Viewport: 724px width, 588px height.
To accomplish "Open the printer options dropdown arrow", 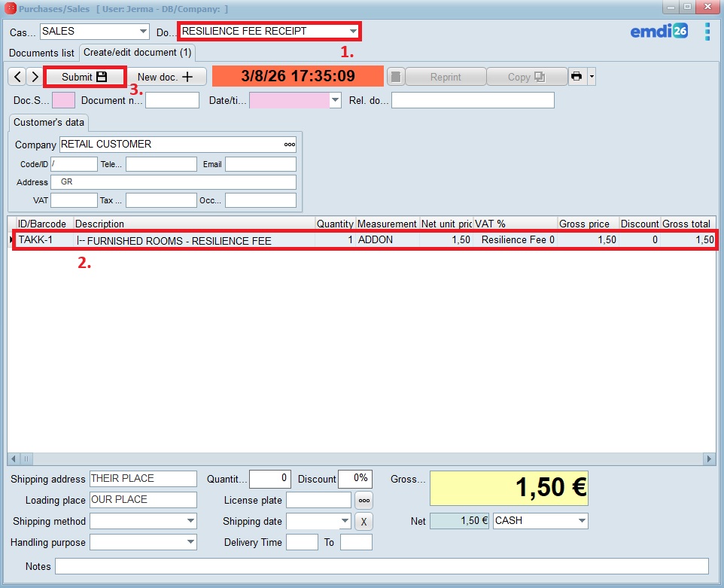I will point(592,77).
